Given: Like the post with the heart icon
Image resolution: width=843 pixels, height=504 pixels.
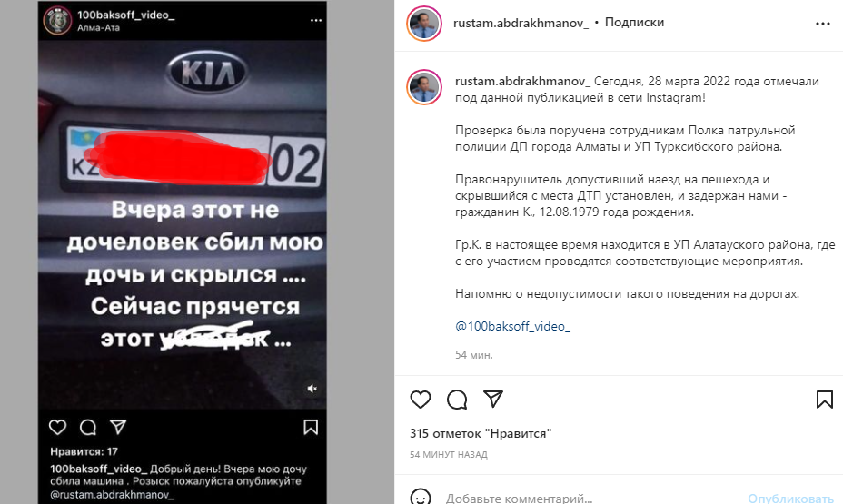Looking at the screenshot, I should pos(421,400).
